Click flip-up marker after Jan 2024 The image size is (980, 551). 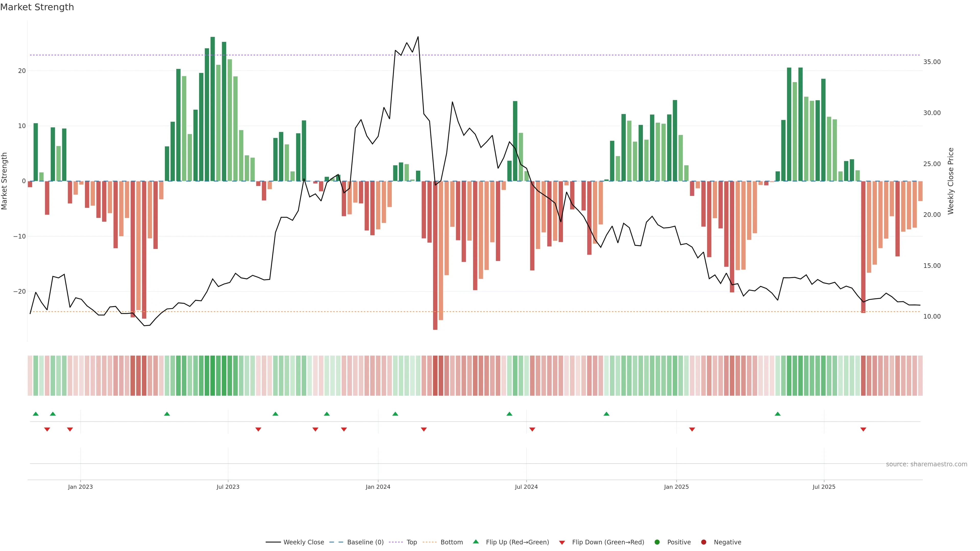tap(395, 414)
